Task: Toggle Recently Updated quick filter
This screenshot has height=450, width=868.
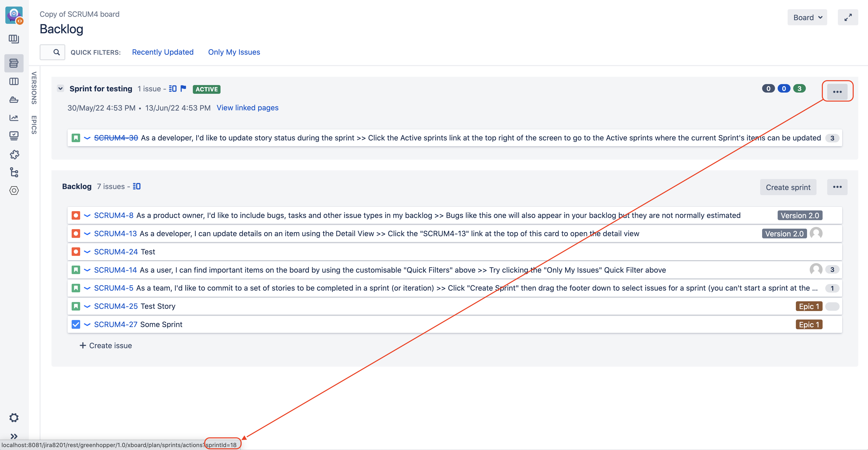Action: pyautogui.click(x=162, y=52)
